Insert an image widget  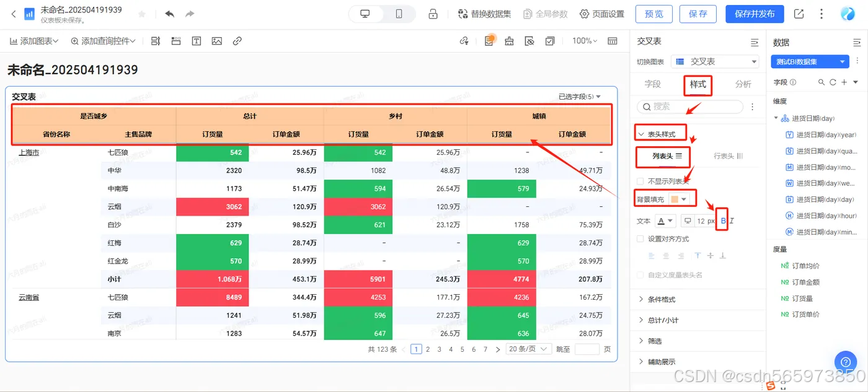pos(216,41)
